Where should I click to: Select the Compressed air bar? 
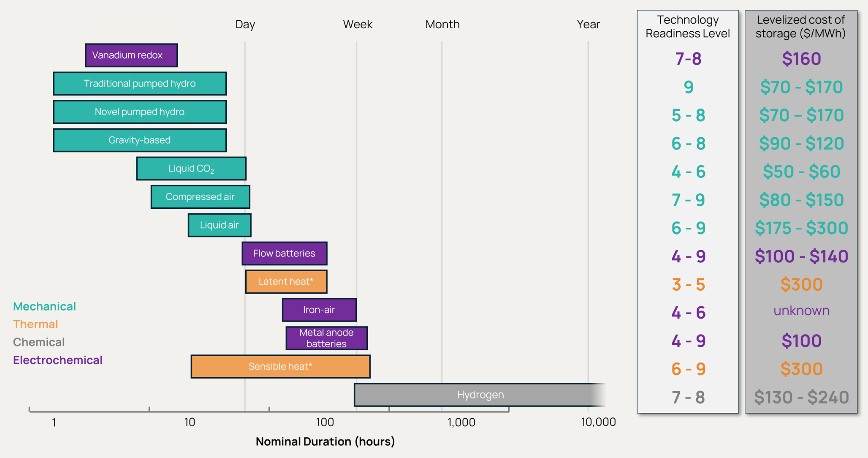201,197
